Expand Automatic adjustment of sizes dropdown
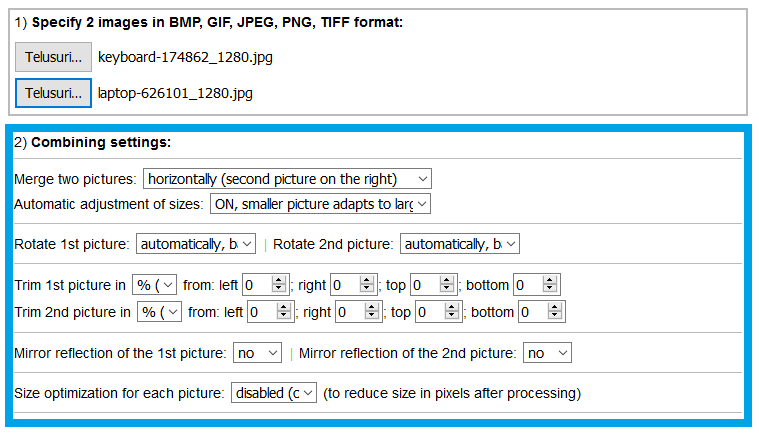759x436 pixels. 320,204
